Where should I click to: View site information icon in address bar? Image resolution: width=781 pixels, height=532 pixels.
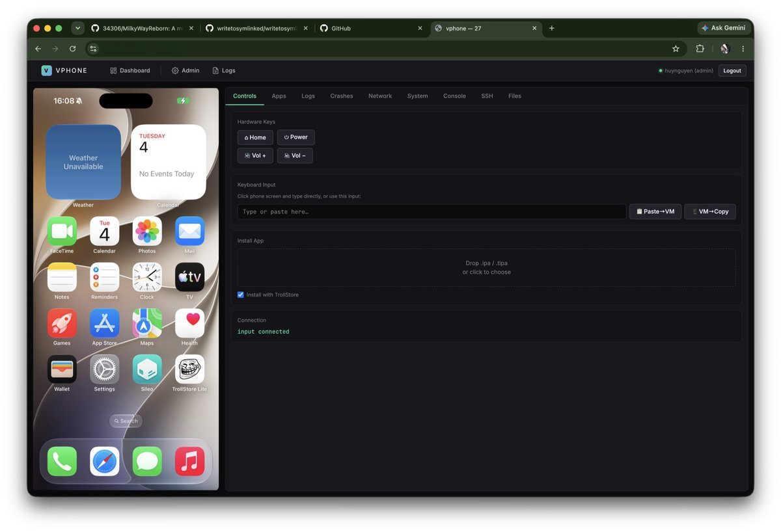[x=93, y=49]
